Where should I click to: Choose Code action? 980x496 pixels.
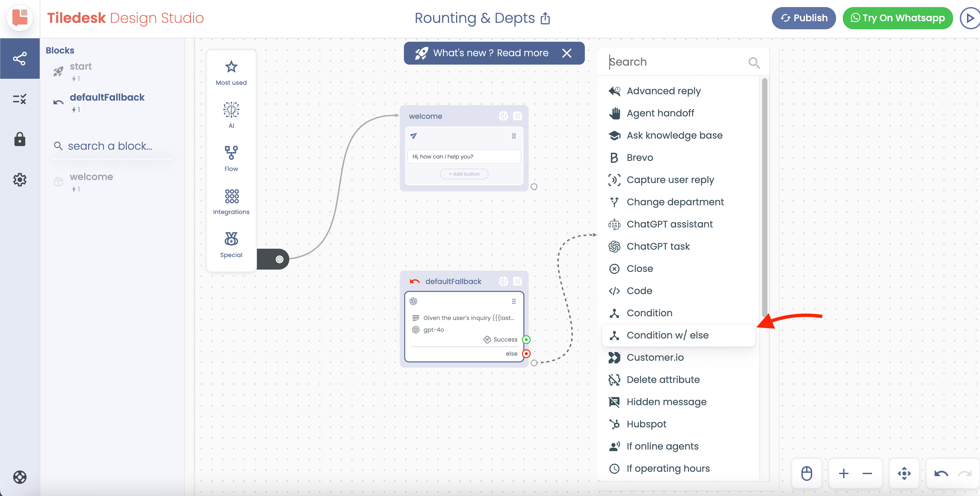pos(678,291)
